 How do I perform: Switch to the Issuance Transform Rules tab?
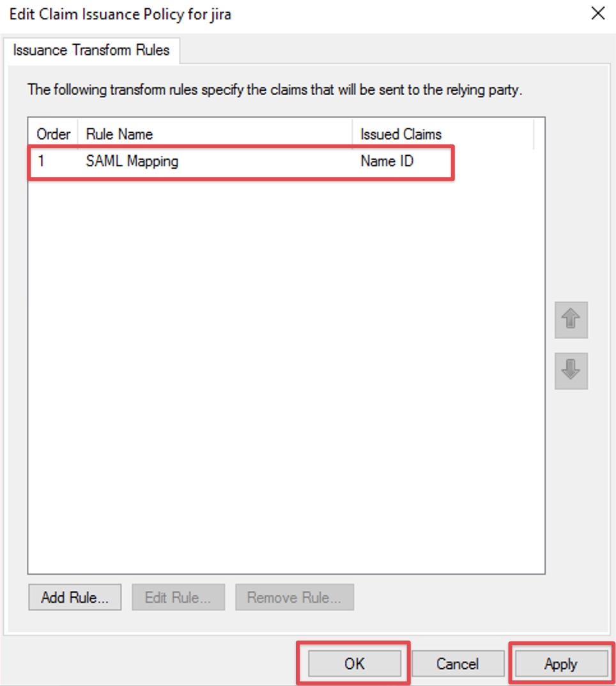tap(91, 50)
